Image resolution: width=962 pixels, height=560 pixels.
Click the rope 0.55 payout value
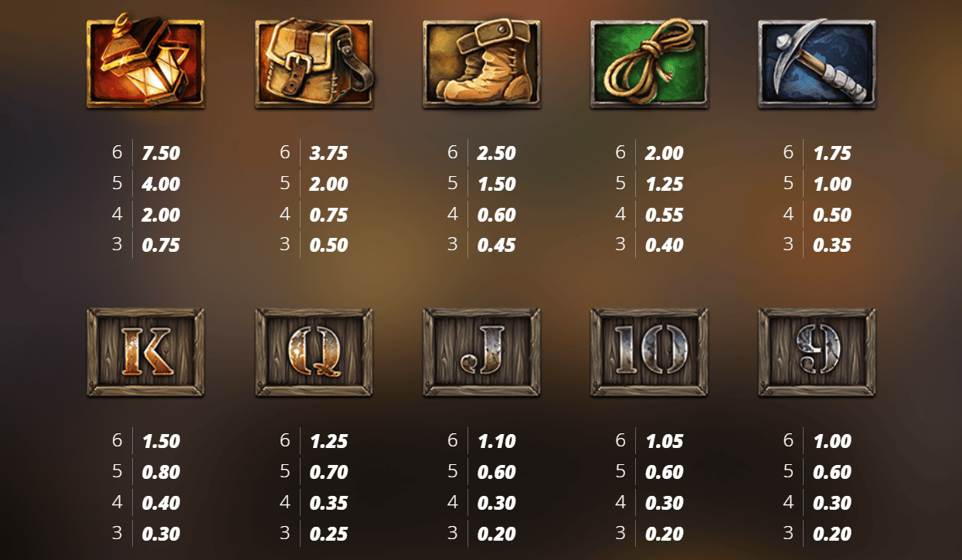click(x=665, y=215)
